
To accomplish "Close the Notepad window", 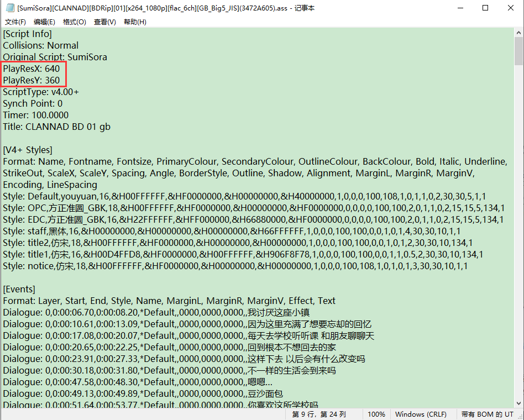I will coord(511,8).
